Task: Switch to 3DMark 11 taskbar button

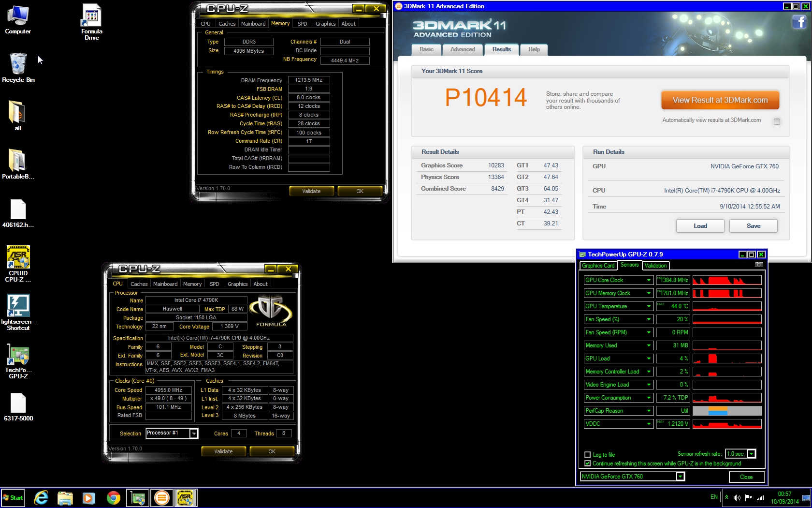Action: [162, 497]
